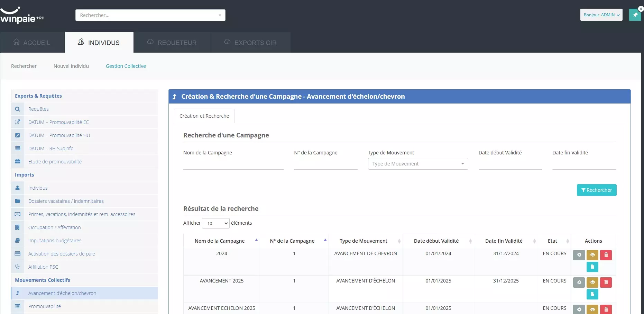Viewport: 644px width, 314px height.
Task: View AVANCEMENT ECHELON 2025 with the eye button
Action: (592, 309)
